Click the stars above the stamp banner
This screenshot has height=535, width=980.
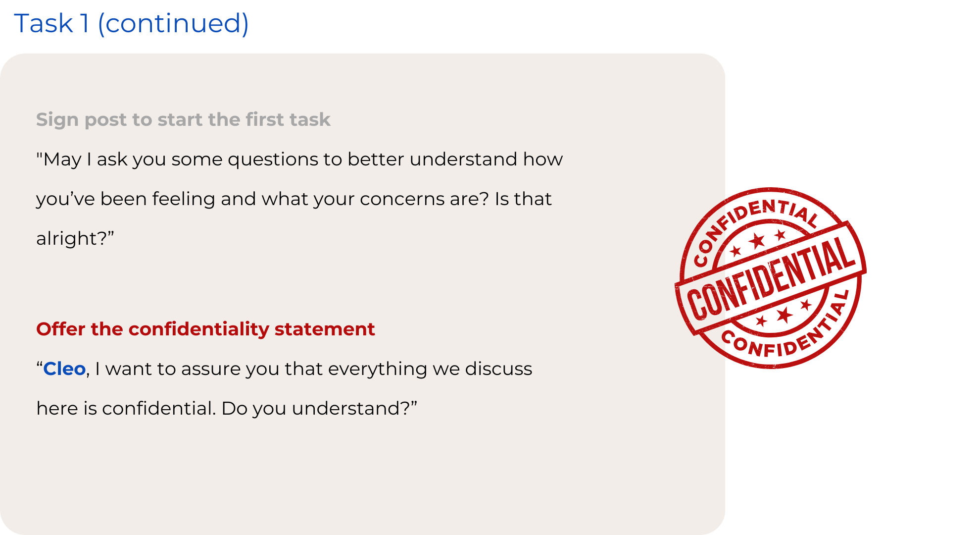point(757,241)
